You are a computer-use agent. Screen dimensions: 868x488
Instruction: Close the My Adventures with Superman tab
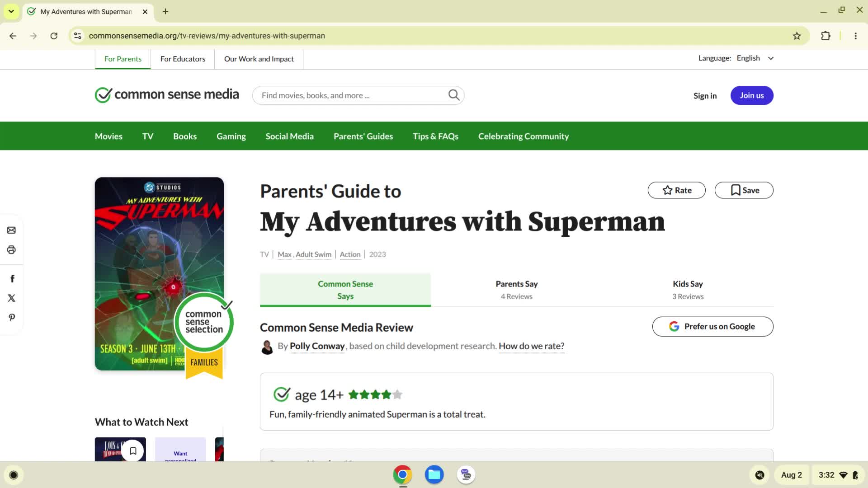[x=145, y=12]
